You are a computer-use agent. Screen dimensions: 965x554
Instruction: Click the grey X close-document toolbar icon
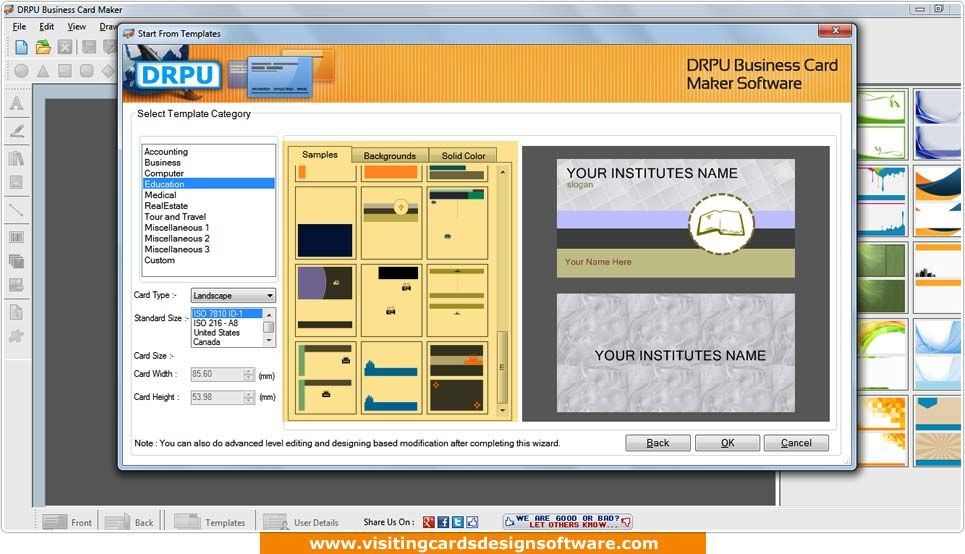65,47
